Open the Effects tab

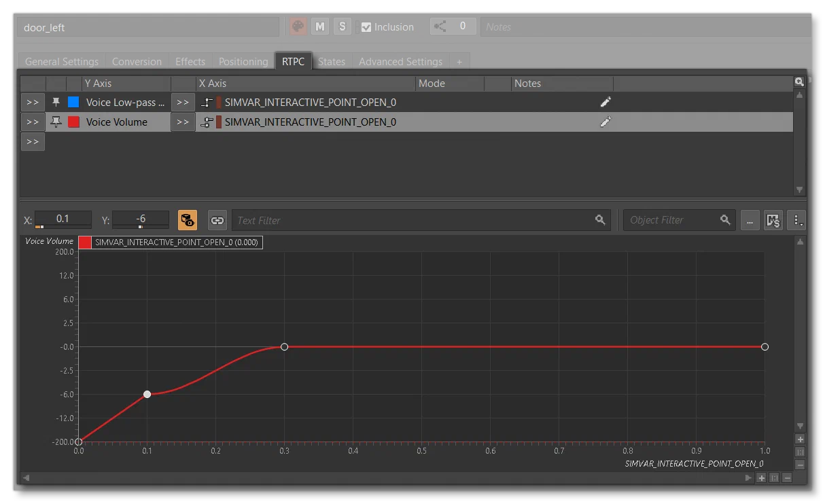point(190,61)
